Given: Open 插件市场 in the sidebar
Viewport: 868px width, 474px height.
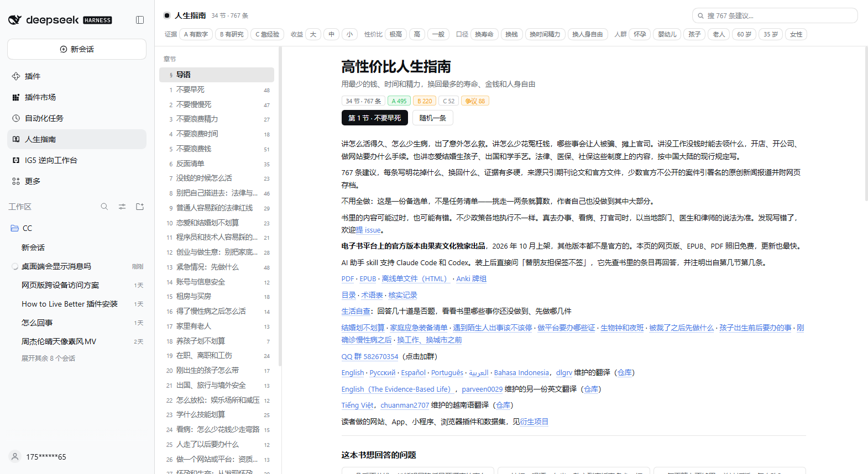Looking at the screenshot, I should (x=77, y=97).
